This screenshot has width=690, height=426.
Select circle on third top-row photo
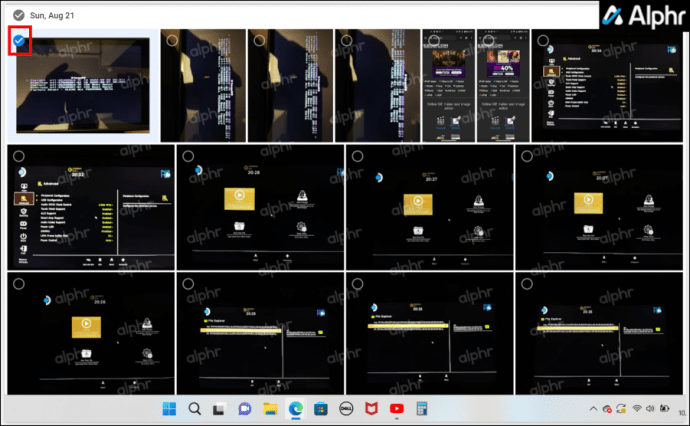click(x=259, y=40)
